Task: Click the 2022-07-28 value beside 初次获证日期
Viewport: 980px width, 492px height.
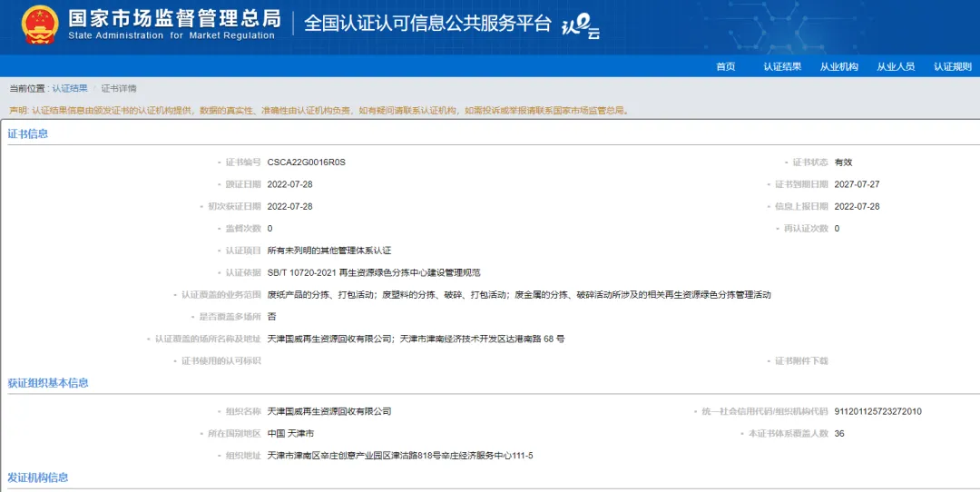Action: pyautogui.click(x=289, y=206)
